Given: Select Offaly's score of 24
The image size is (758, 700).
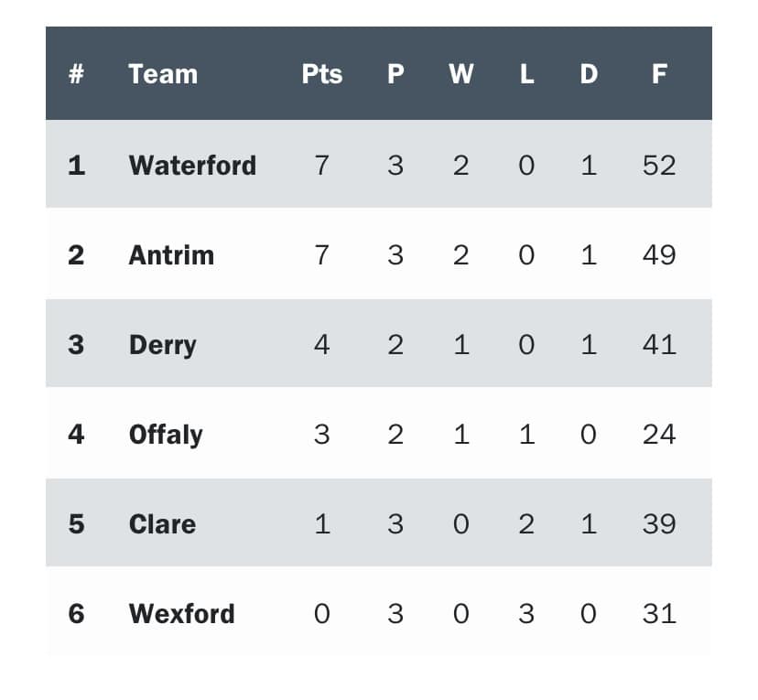Looking at the screenshot, I should pyautogui.click(x=659, y=435).
